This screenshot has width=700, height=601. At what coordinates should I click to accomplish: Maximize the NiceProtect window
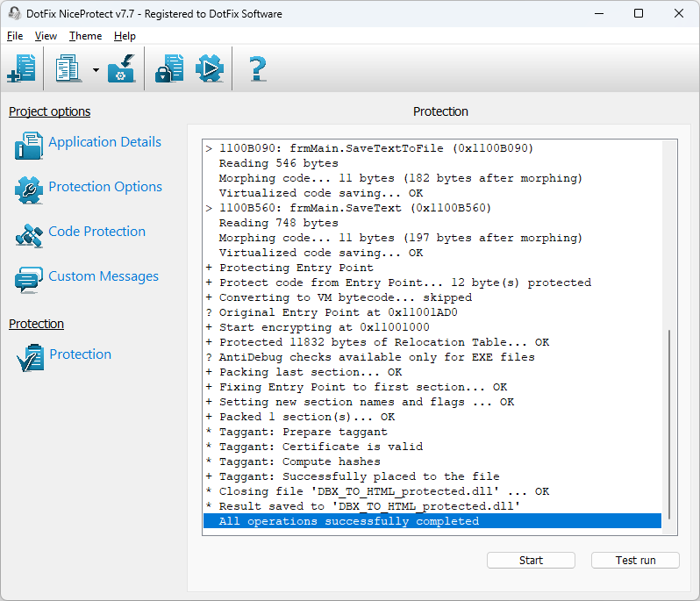tap(639, 13)
